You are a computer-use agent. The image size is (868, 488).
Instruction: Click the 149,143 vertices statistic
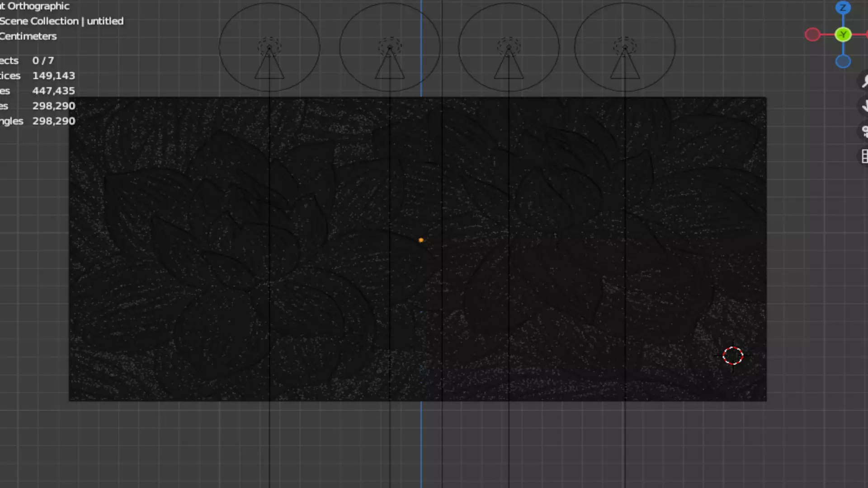[53, 76]
